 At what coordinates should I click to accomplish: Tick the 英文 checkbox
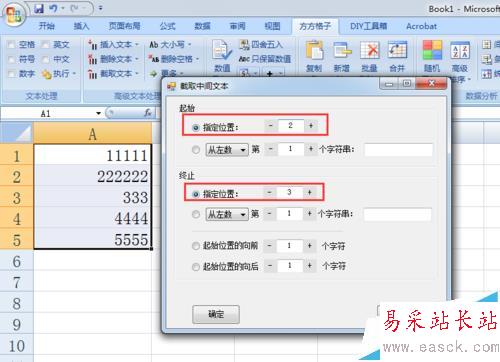click(46, 45)
